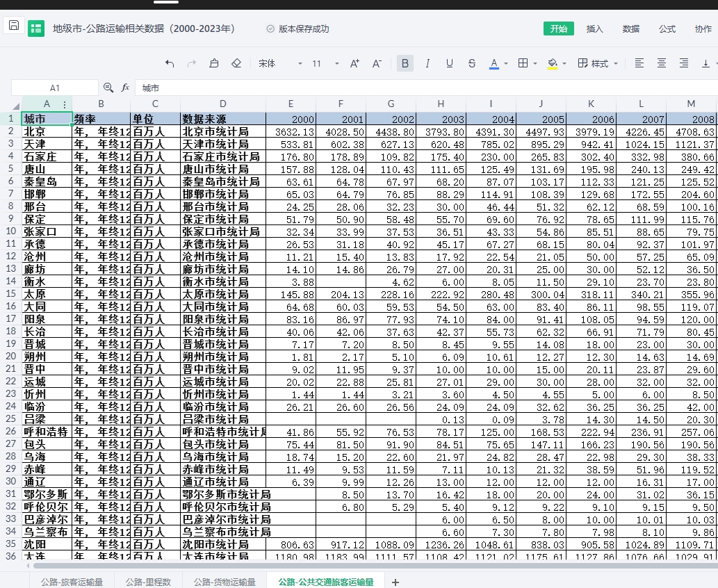The height and width of the screenshot is (588, 718).
Task: Click the green 开始 button
Action: [x=558, y=28]
